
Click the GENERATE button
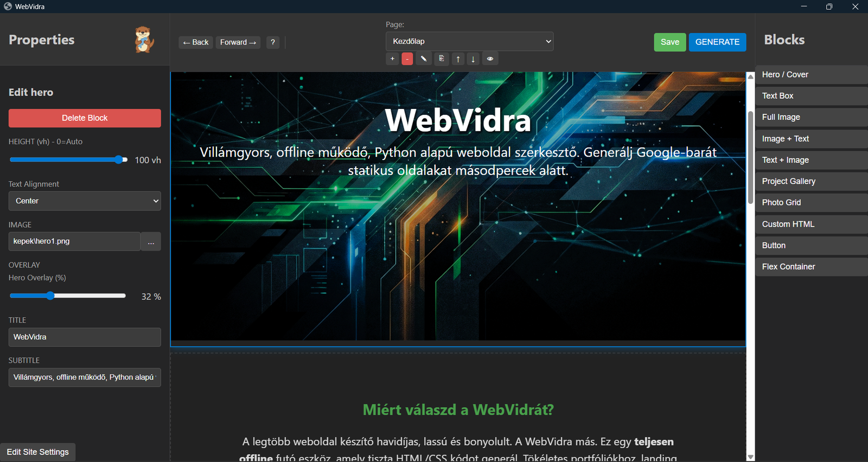coord(717,42)
